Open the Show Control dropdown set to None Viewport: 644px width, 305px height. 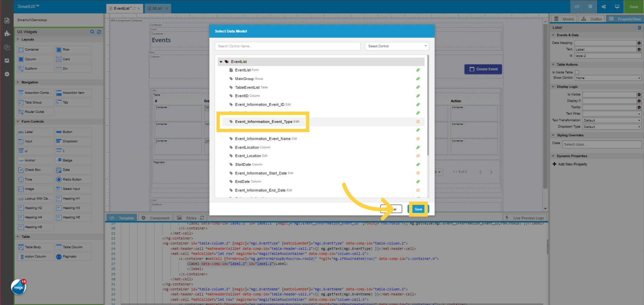[x=608, y=78]
